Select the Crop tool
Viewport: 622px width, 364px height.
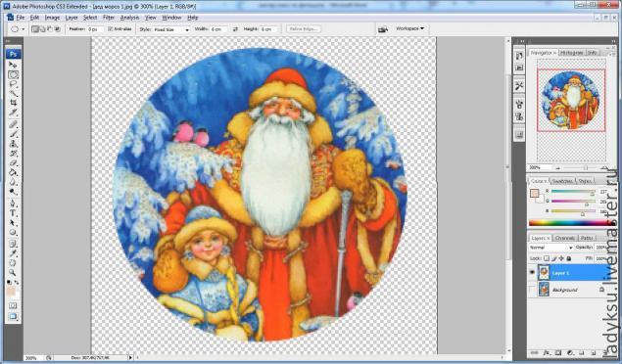[x=13, y=103]
